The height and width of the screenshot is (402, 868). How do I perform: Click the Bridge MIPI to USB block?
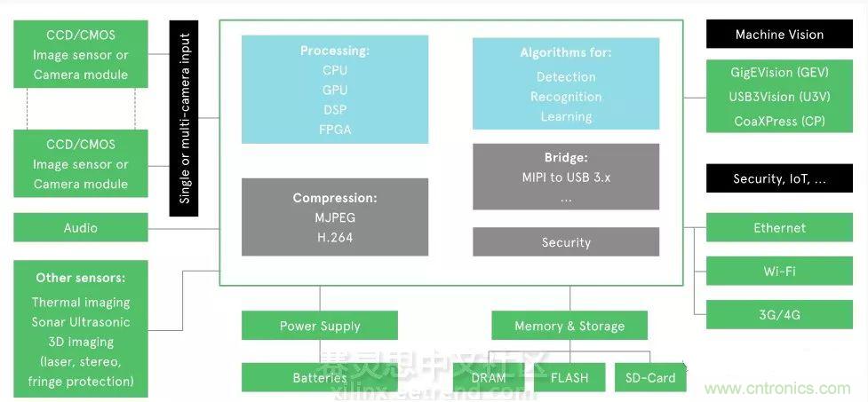click(566, 177)
